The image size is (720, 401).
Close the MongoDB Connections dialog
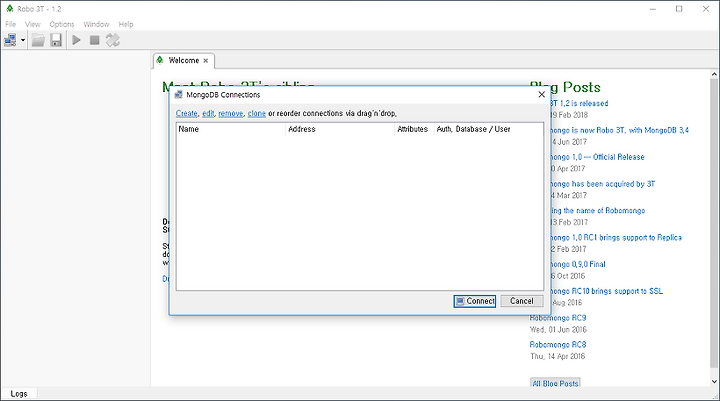click(541, 94)
